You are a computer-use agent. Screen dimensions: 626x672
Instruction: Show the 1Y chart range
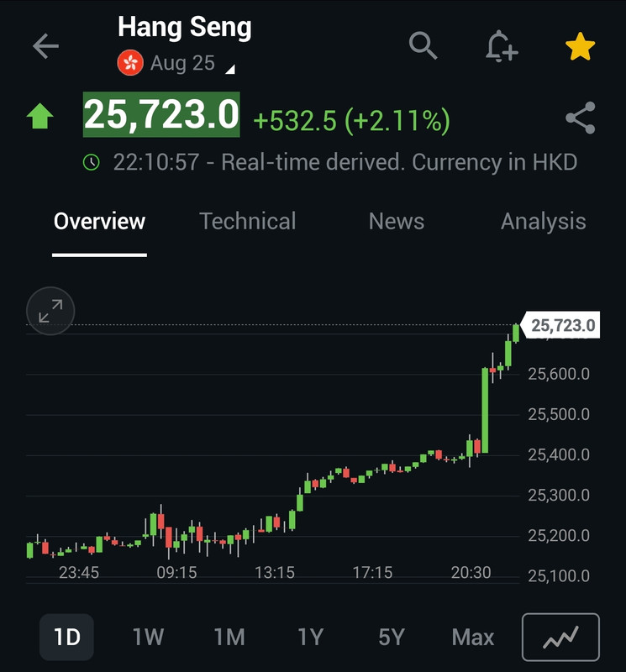[x=310, y=637]
